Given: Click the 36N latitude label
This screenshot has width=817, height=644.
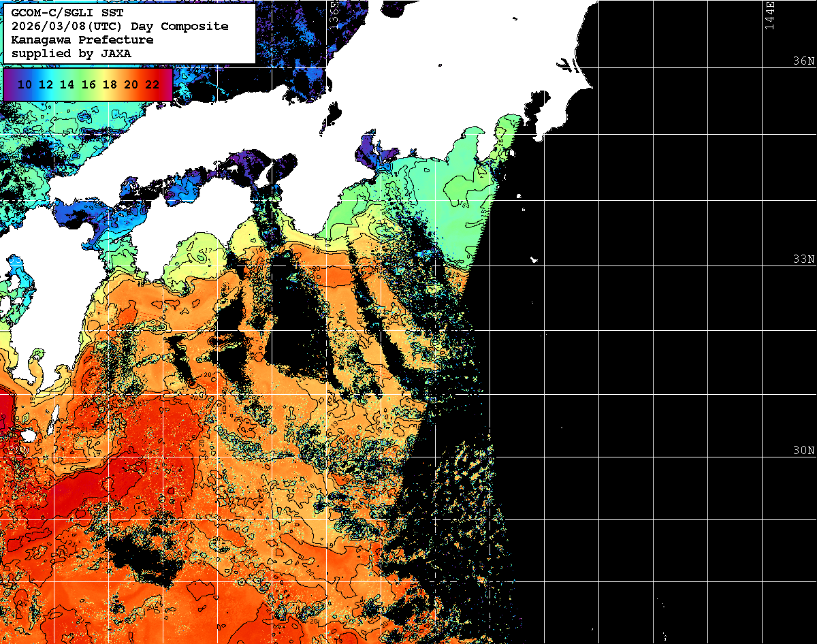Looking at the screenshot, I should pyautogui.click(x=803, y=61).
